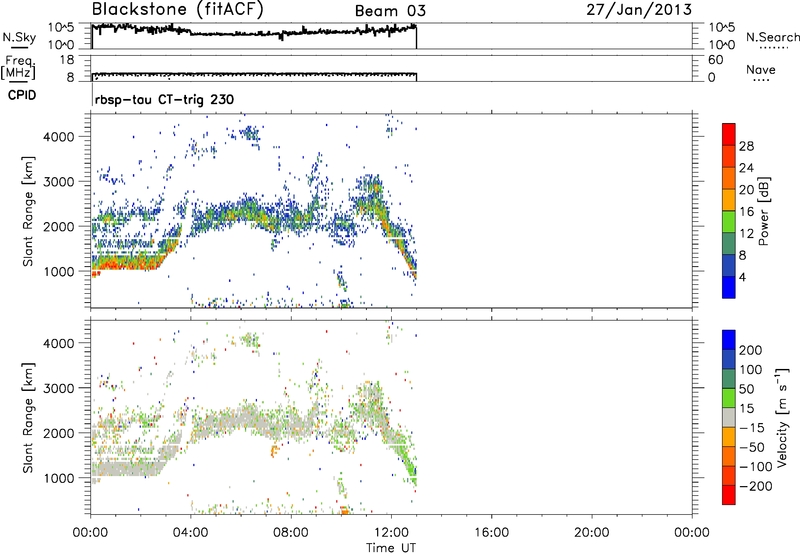Click the gray velocity band near 1000 km

tap(128, 468)
